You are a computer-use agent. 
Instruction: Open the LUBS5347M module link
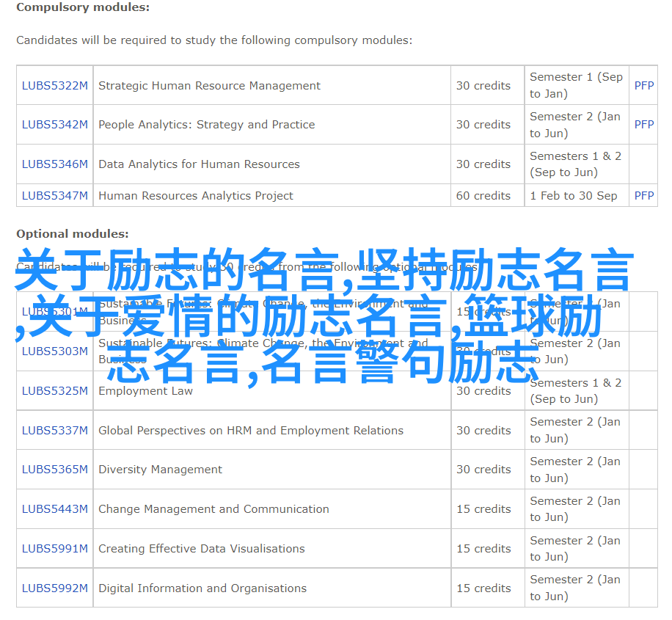(x=54, y=196)
